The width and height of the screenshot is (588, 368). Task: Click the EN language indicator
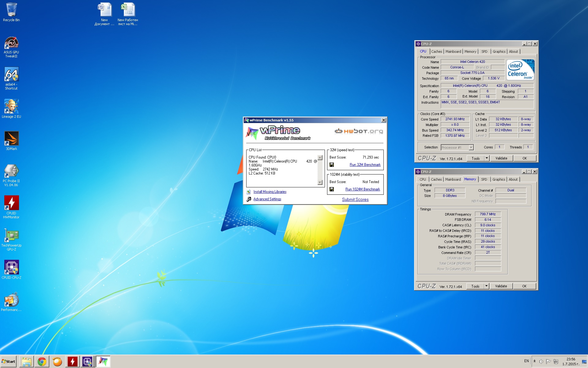(x=526, y=361)
